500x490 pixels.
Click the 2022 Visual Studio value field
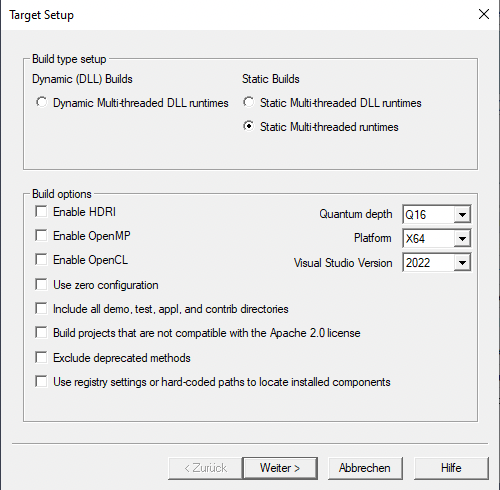(x=428, y=263)
